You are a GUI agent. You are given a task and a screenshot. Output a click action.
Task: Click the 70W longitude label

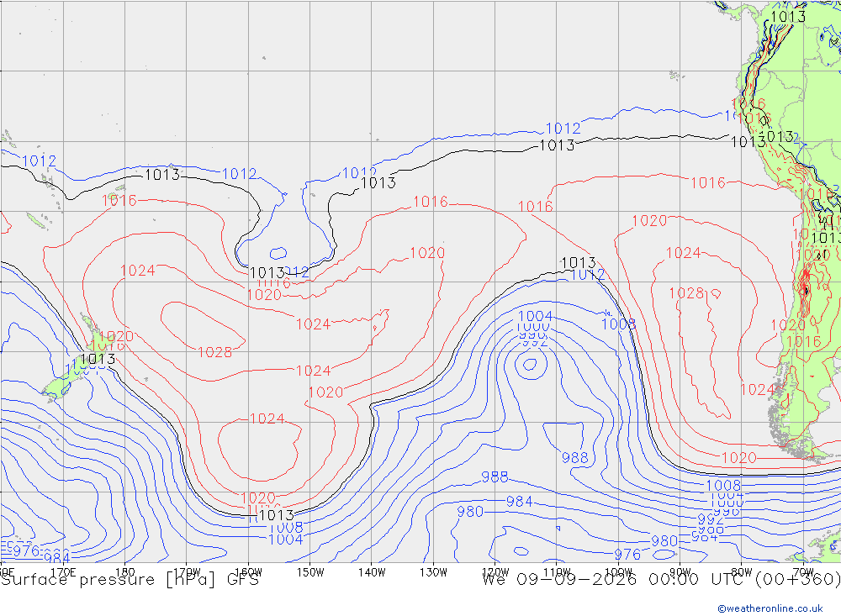click(803, 572)
